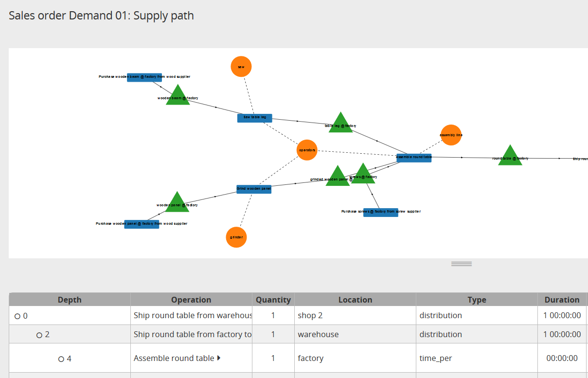Click the round table @ factory triangle
588x378 pixels.
[510, 157]
